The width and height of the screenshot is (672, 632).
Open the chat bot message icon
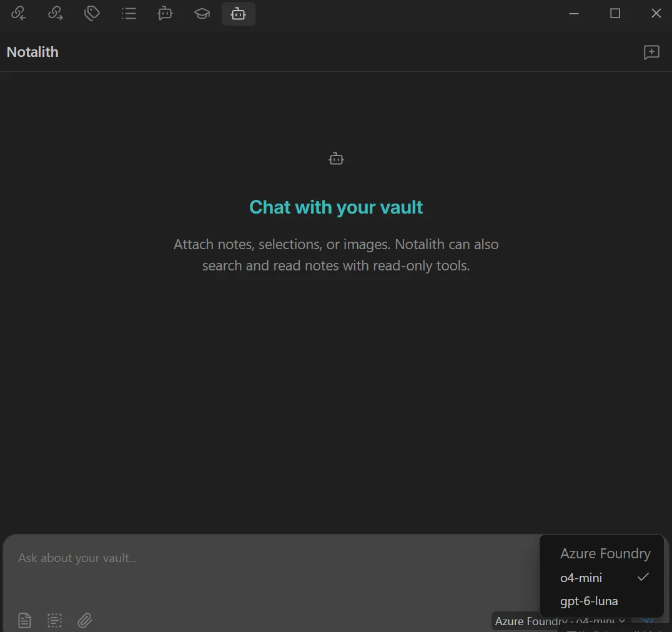165,14
